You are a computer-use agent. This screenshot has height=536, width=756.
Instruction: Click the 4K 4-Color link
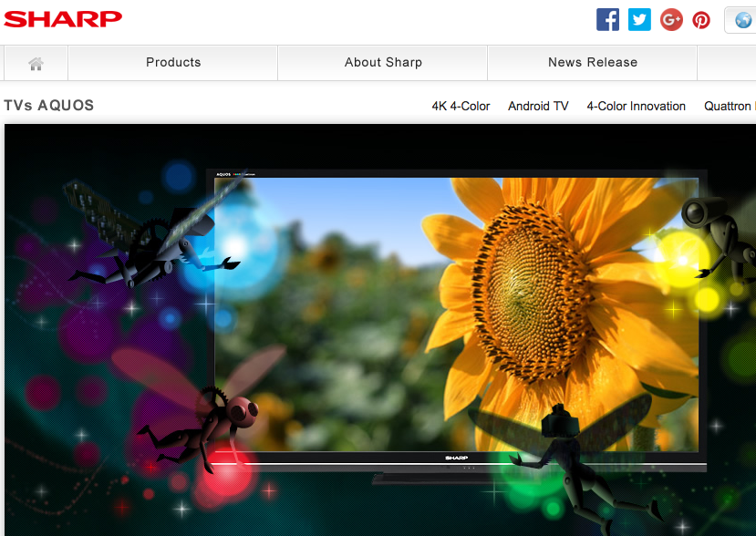coord(461,107)
